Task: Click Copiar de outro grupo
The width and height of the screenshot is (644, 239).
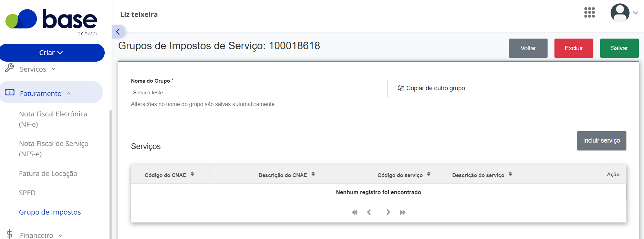Action: pyautogui.click(x=432, y=89)
